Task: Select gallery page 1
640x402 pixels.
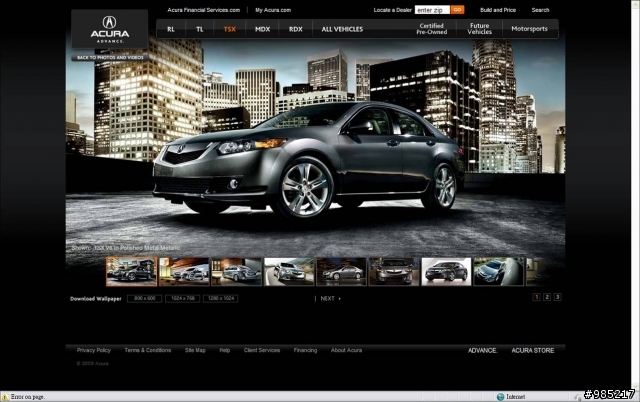Action: click(x=537, y=297)
